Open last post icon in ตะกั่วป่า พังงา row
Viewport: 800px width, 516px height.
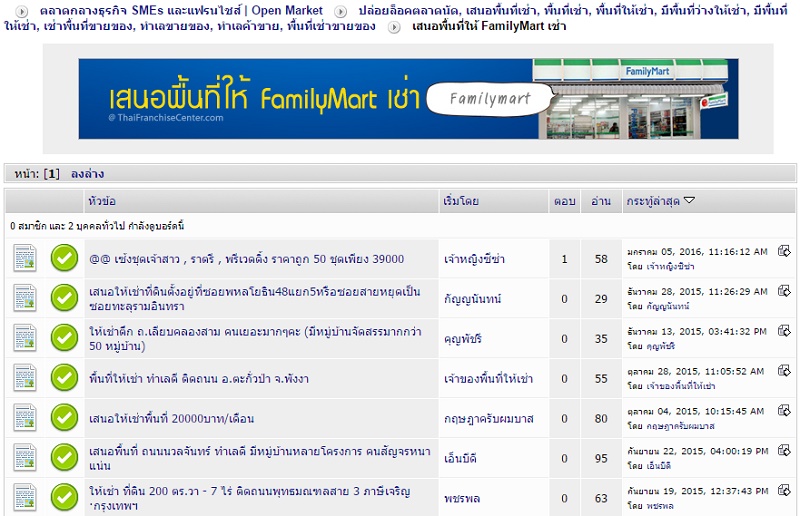click(x=784, y=370)
